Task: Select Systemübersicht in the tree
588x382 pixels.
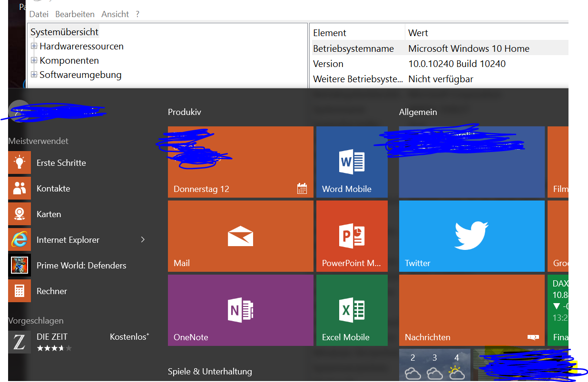Action: point(64,32)
